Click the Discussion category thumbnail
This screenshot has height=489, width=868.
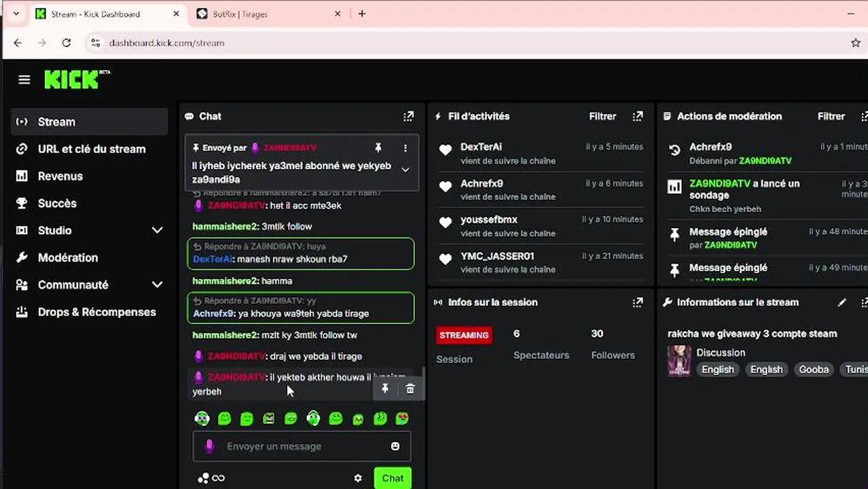(679, 361)
